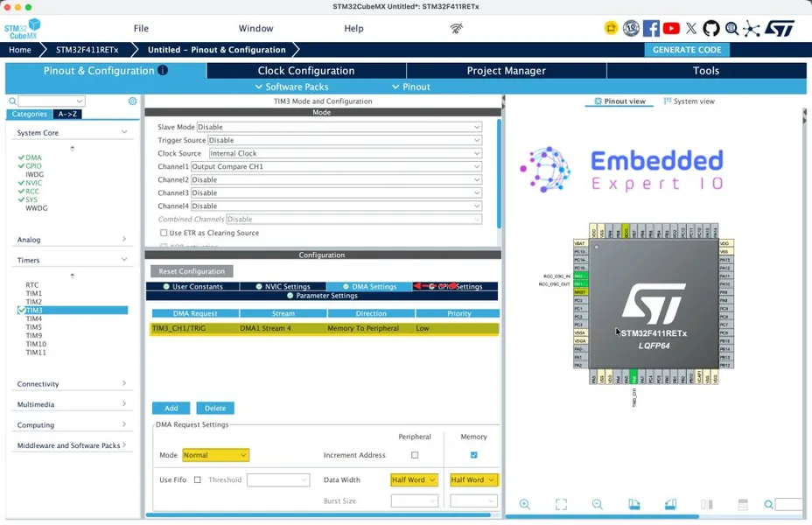Enable the Use Fifo checkbox
The width and height of the screenshot is (812, 525).
tap(197, 480)
